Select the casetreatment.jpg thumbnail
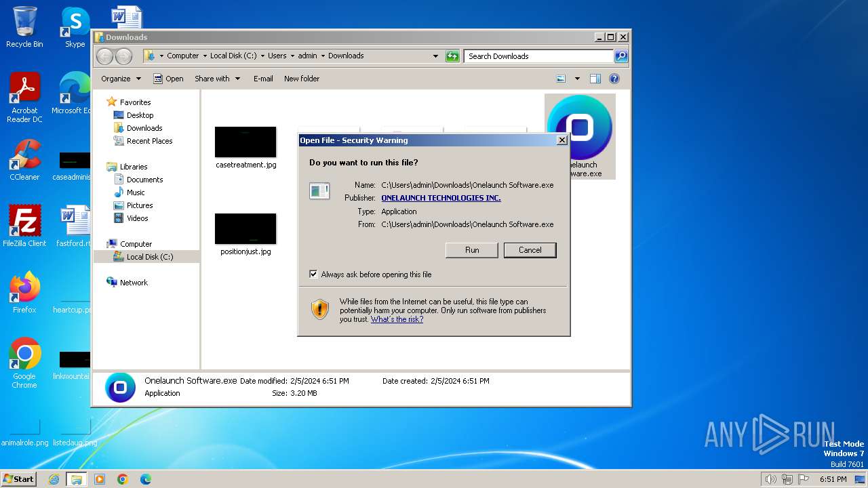This screenshot has width=868, height=488. click(x=245, y=142)
